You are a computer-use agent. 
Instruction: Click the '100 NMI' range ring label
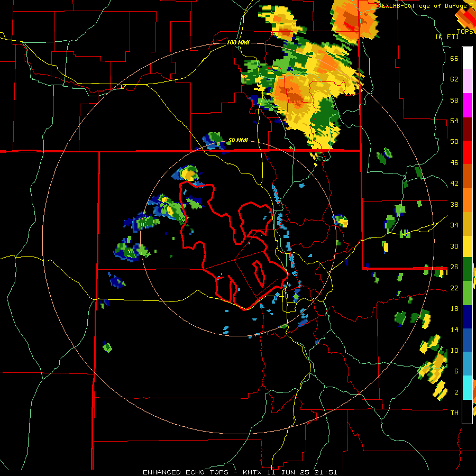point(238,42)
